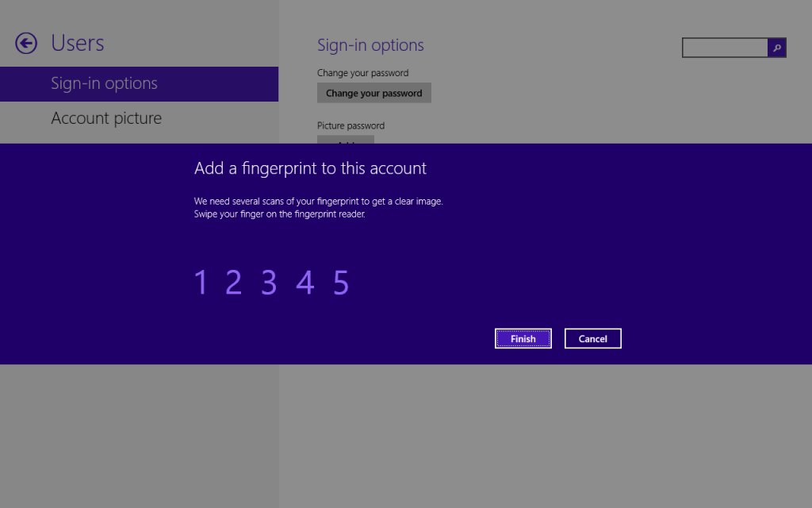The width and height of the screenshot is (812, 508).
Task: Click the "Swipe your finger" instruction text
Action: (279, 214)
